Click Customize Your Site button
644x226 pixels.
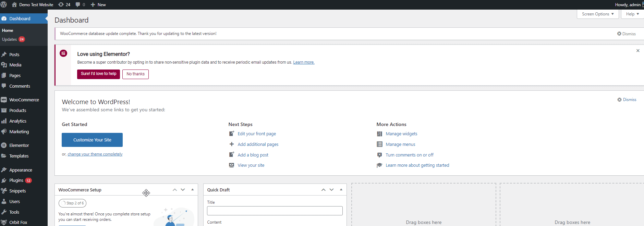pyautogui.click(x=92, y=140)
